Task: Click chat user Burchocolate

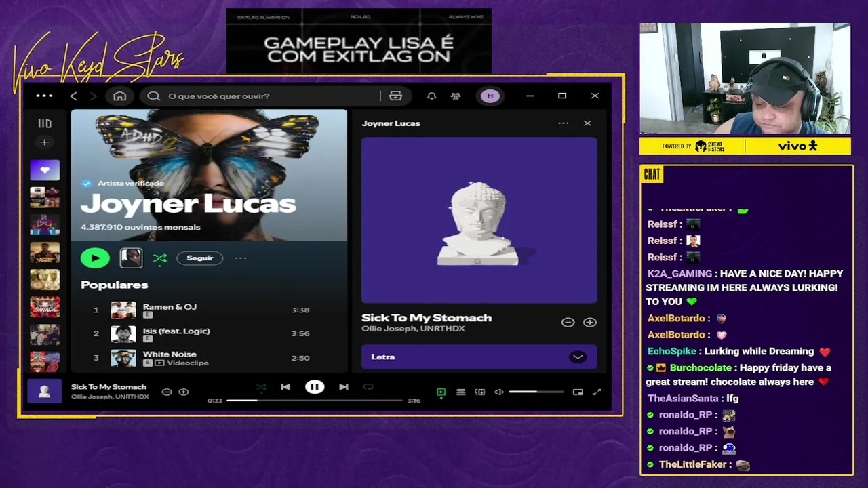Action: (701, 368)
